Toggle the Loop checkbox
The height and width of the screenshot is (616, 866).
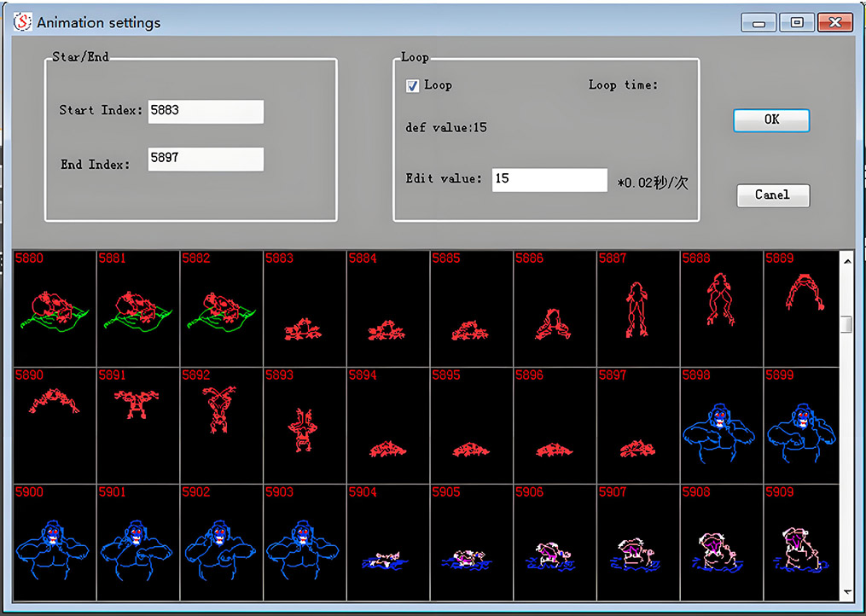coord(412,85)
